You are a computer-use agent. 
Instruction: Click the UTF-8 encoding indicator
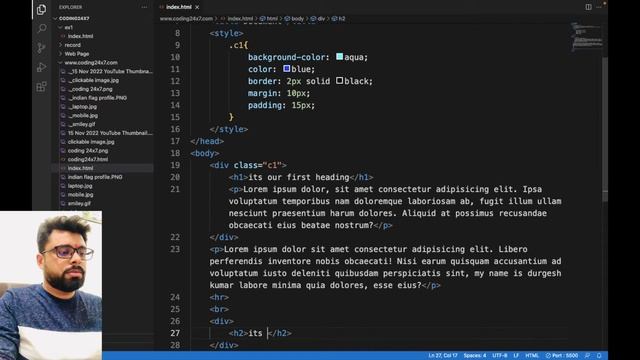point(499,356)
